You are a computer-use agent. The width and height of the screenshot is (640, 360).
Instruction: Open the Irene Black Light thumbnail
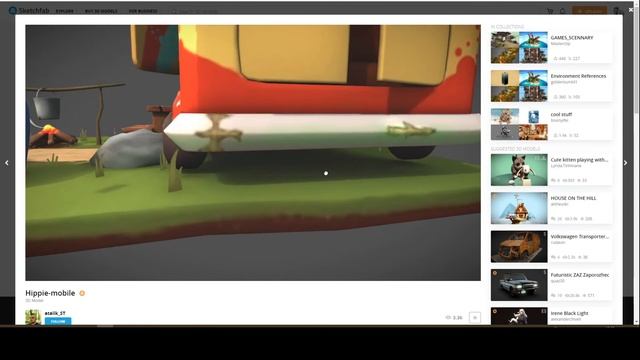pos(519,316)
